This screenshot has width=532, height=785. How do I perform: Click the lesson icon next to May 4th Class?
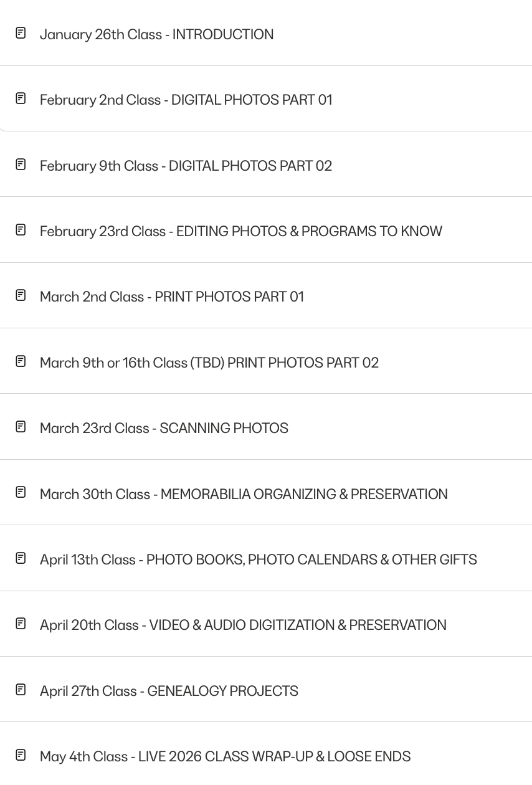[x=21, y=755]
